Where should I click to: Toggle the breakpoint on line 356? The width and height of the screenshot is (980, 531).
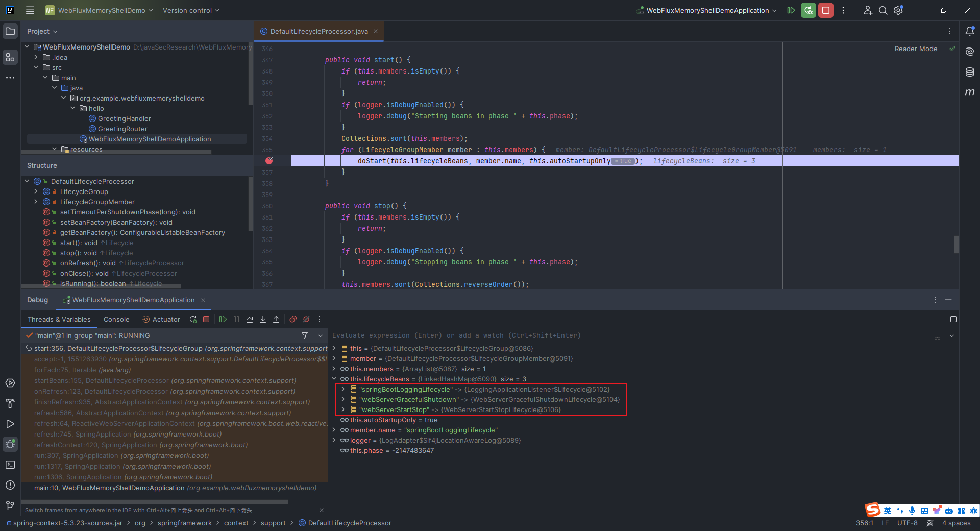point(269,161)
